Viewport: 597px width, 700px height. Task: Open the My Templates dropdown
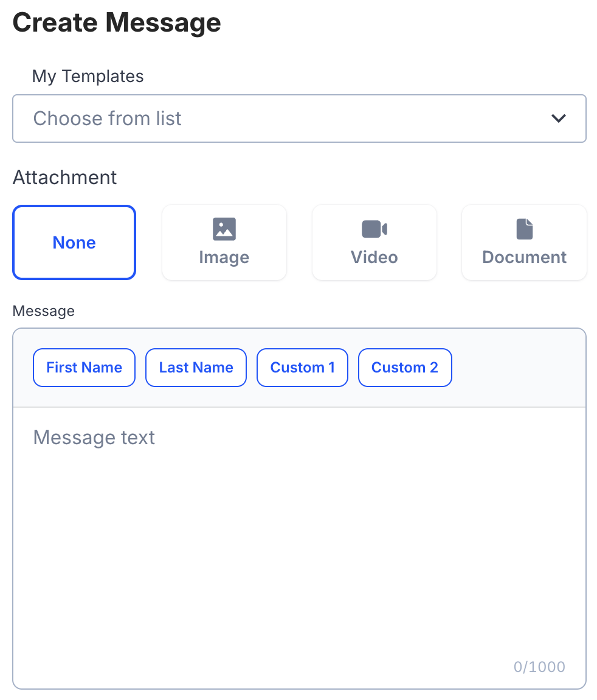[x=299, y=118]
